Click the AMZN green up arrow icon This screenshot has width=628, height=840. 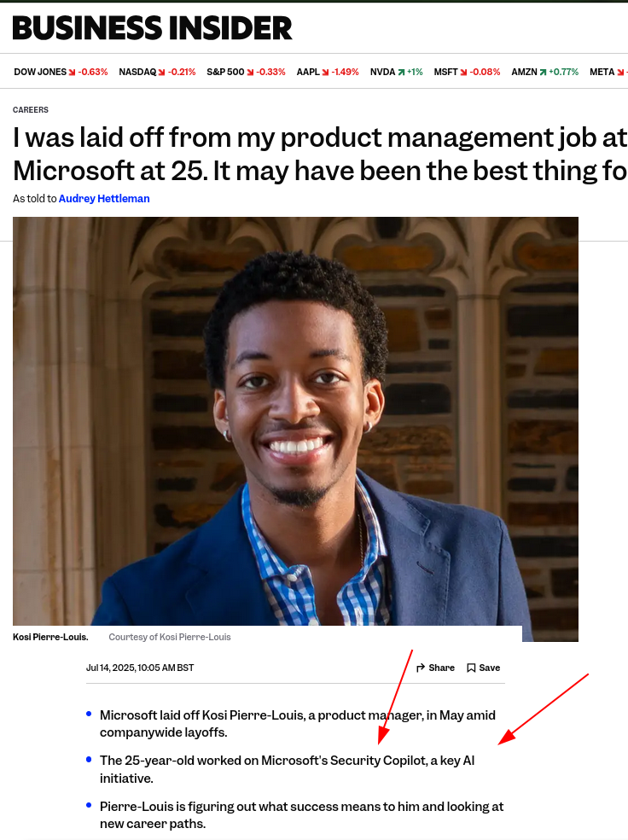click(x=543, y=73)
